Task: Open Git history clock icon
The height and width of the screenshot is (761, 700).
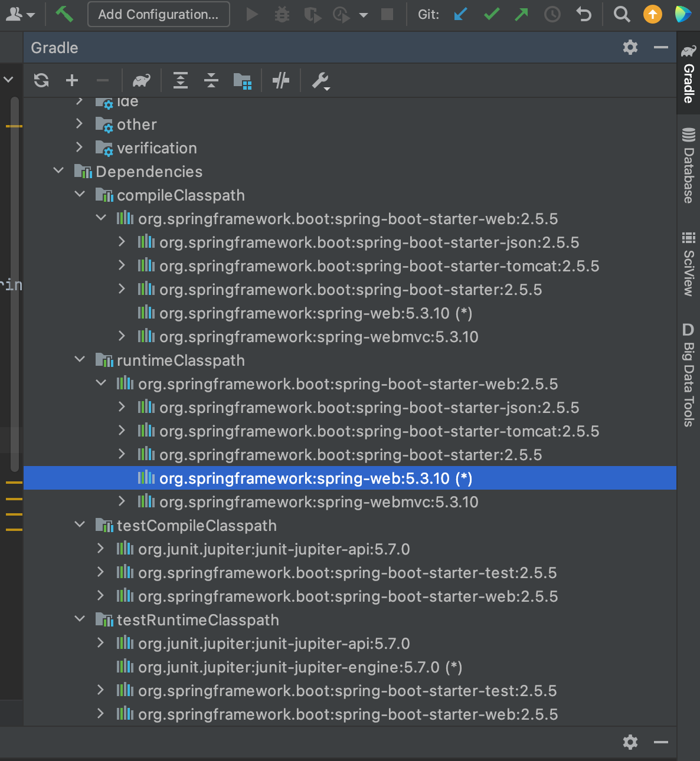Action: 552,14
